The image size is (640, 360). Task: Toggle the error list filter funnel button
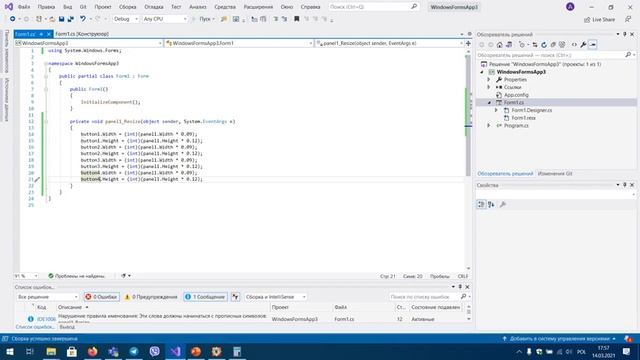pyautogui.click(x=236, y=297)
